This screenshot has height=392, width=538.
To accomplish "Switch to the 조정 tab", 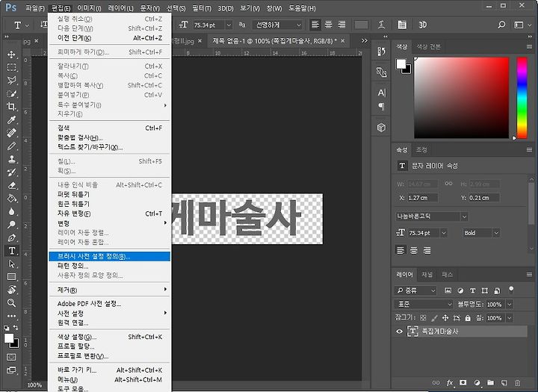I will click(x=421, y=149).
